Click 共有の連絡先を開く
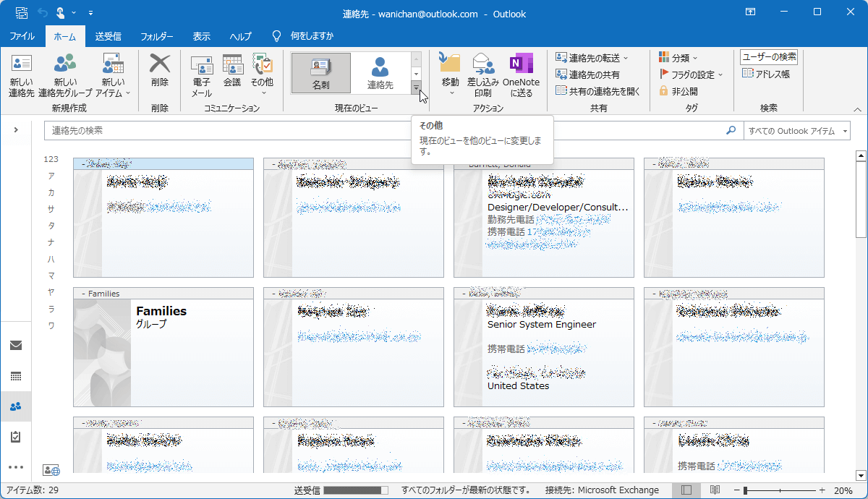 (x=598, y=91)
